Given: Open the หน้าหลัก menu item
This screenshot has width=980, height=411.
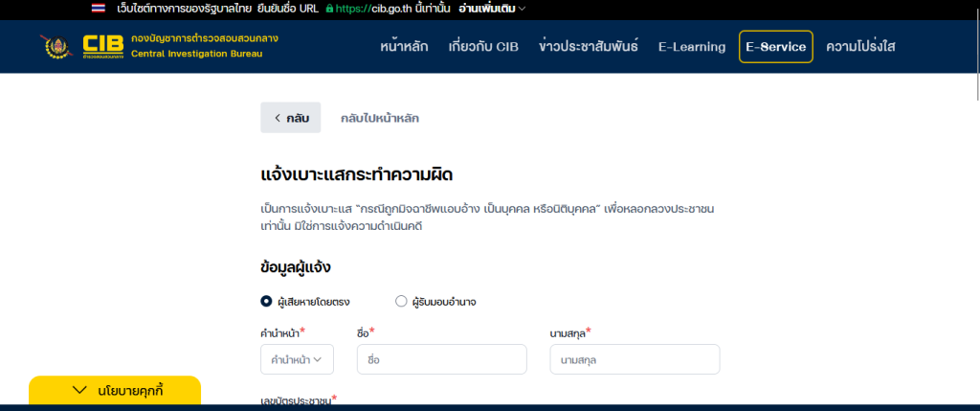Looking at the screenshot, I should click(404, 47).
